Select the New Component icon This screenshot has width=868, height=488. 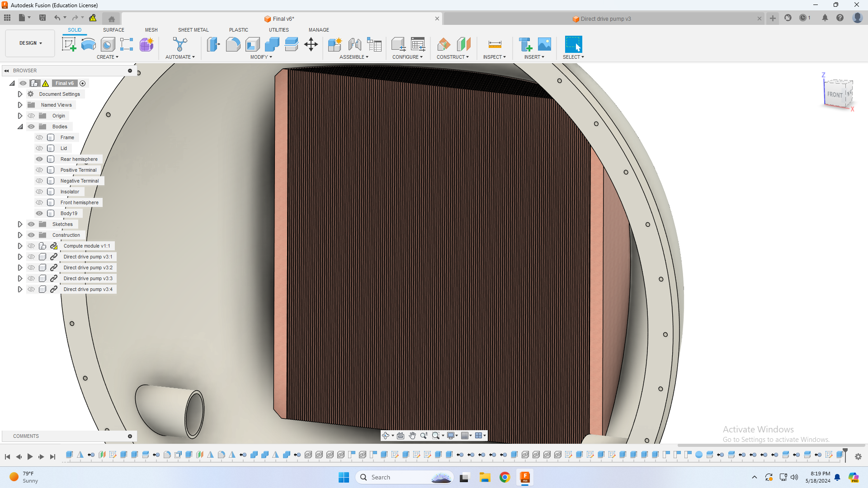click(x=335, y=44)
